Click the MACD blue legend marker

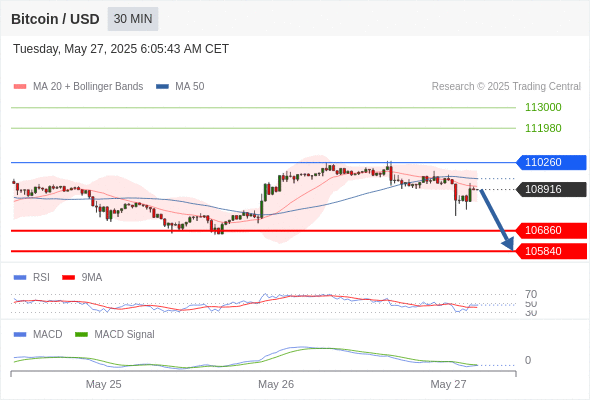pos(20,334)
